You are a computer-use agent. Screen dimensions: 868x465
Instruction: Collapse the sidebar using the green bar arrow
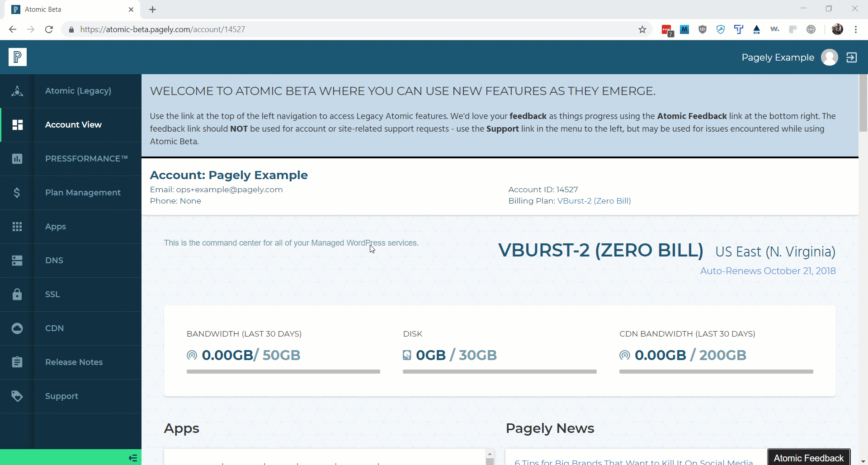click(133, 458)
